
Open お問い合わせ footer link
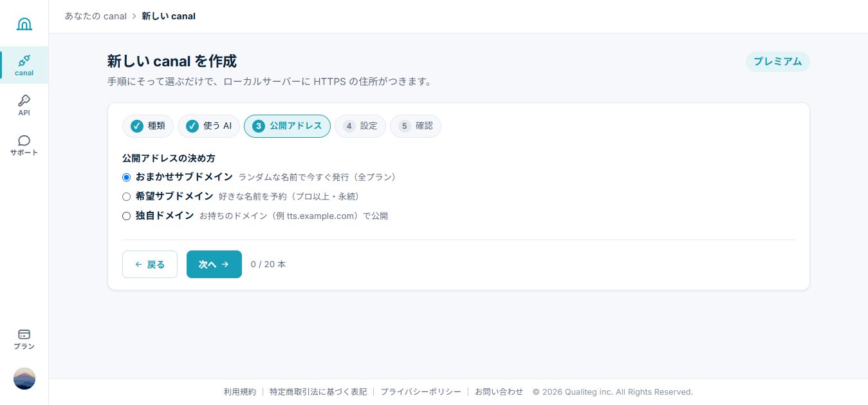[499, 391]
